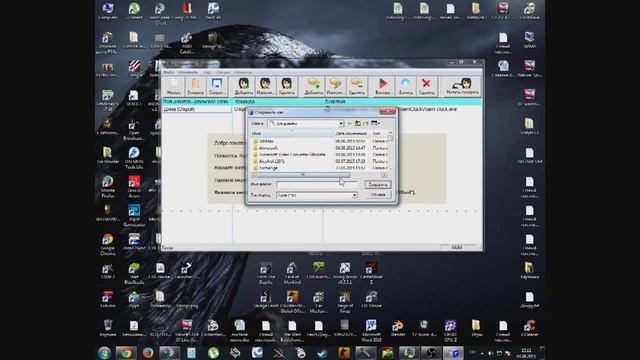640x360 pixels.
Task: Click the up-one-level folder icon in save dialog
Action: [358, 123]
